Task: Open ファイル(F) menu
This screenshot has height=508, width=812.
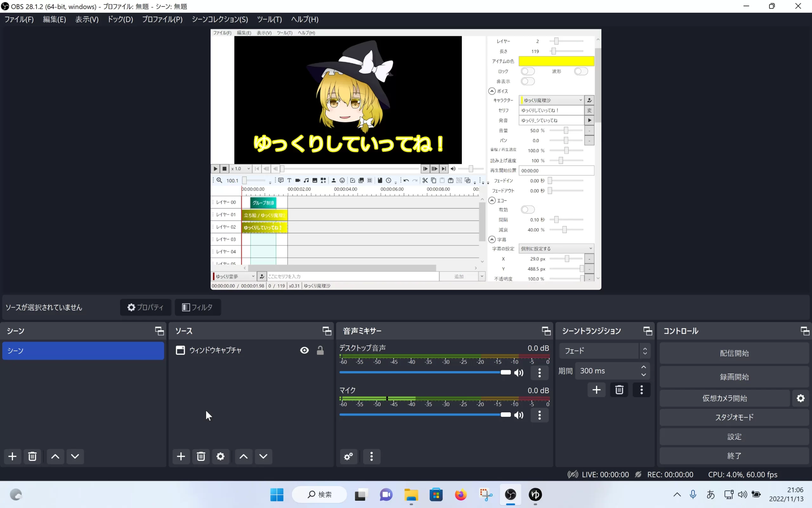Action: [x=19, y=19]
